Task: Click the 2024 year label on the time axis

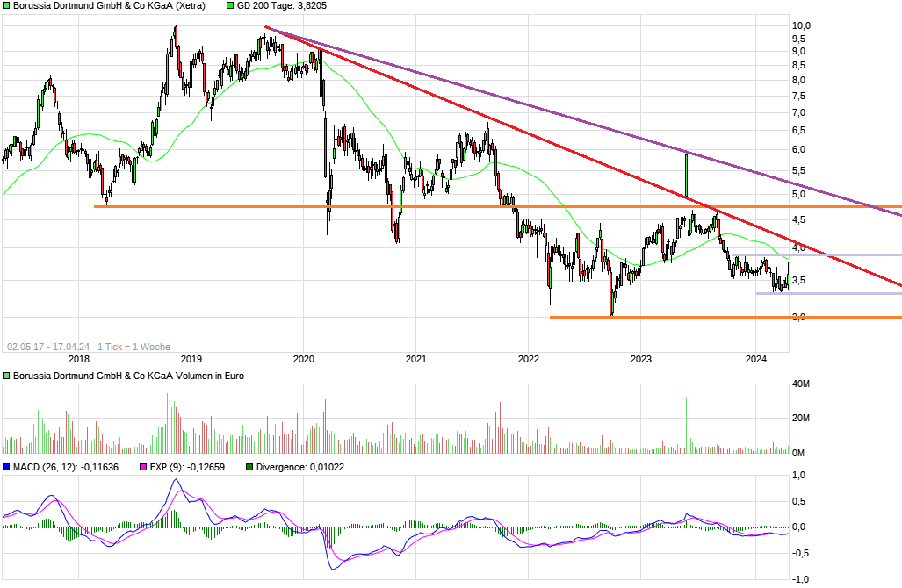Action: coord(756,359)
